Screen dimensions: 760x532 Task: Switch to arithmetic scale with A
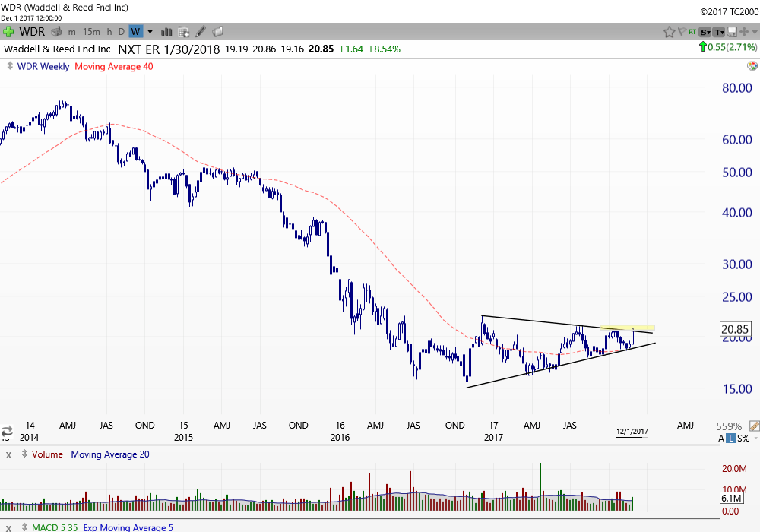click(721, 439)
